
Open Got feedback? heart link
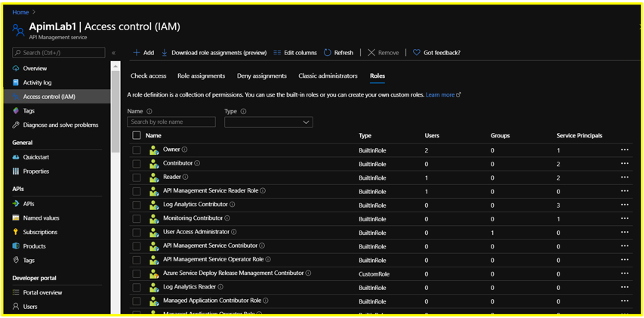[436, 53]
